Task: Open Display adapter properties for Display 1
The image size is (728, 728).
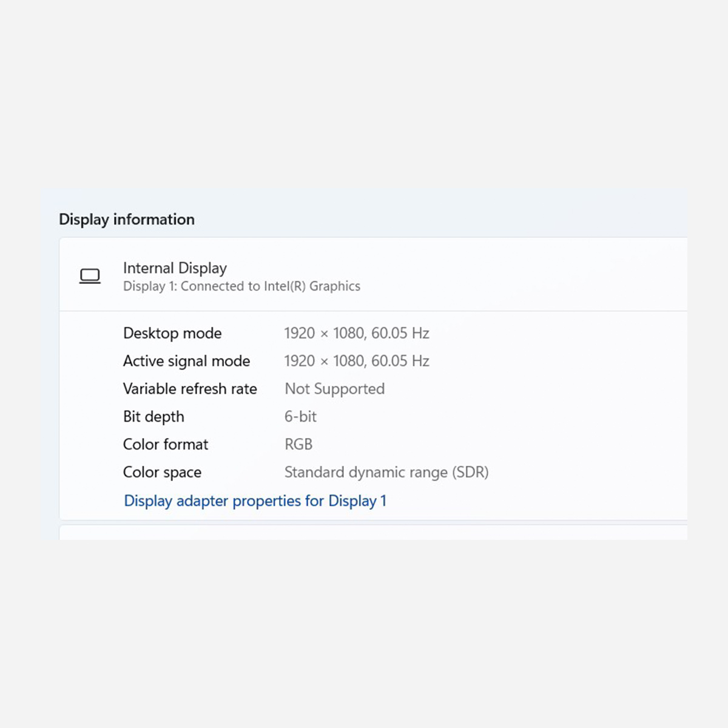Action: pyautogui.click(x=255, y=501)
